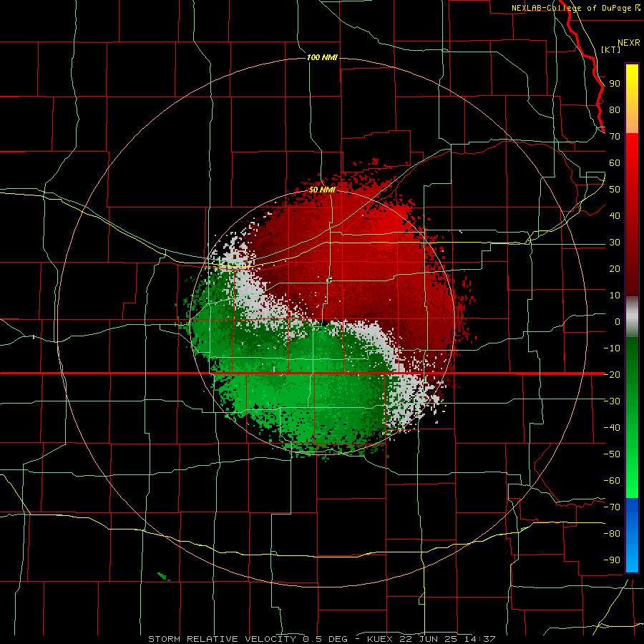Click the -40 value on the velocity scale

(x=612, y=428)
